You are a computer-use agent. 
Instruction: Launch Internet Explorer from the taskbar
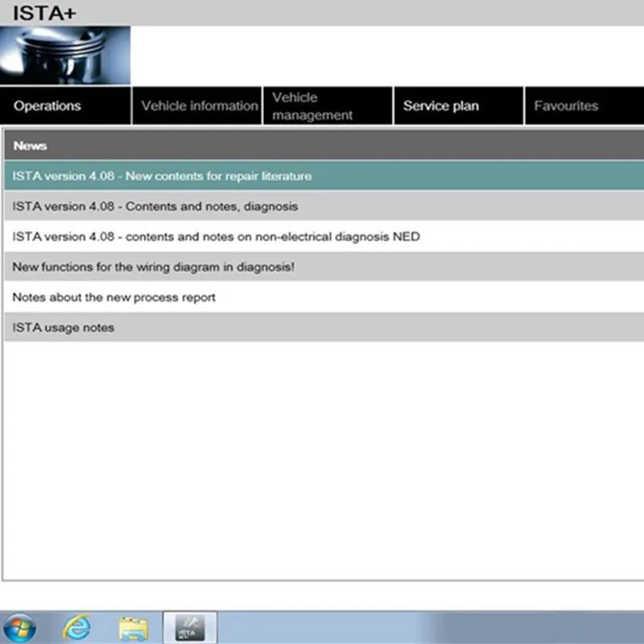pos(76,628)
